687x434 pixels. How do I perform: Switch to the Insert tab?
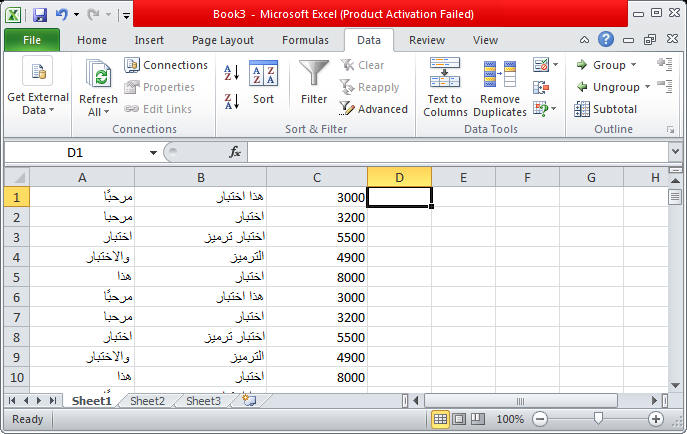pyautogui.click(x=149, y=40)
